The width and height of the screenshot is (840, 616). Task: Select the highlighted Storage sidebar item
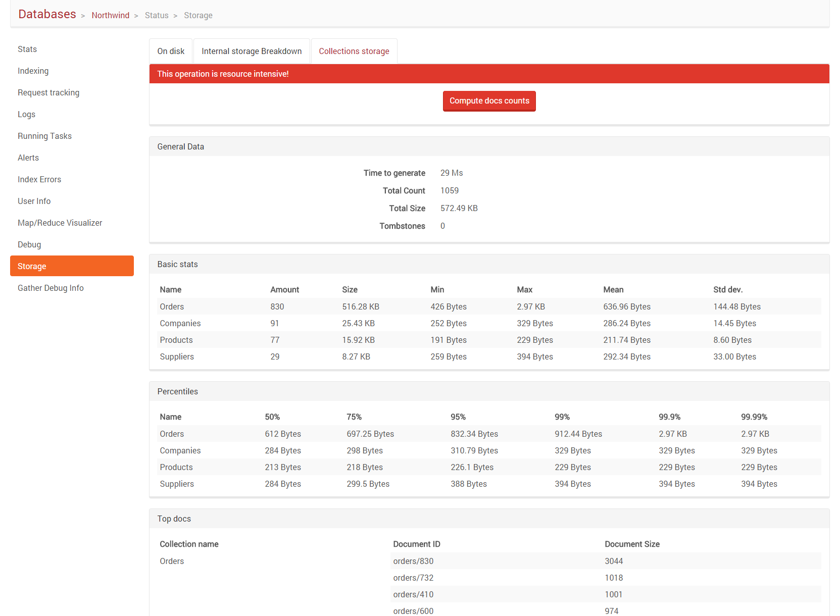pyautogui.click(x=72, y=266)
